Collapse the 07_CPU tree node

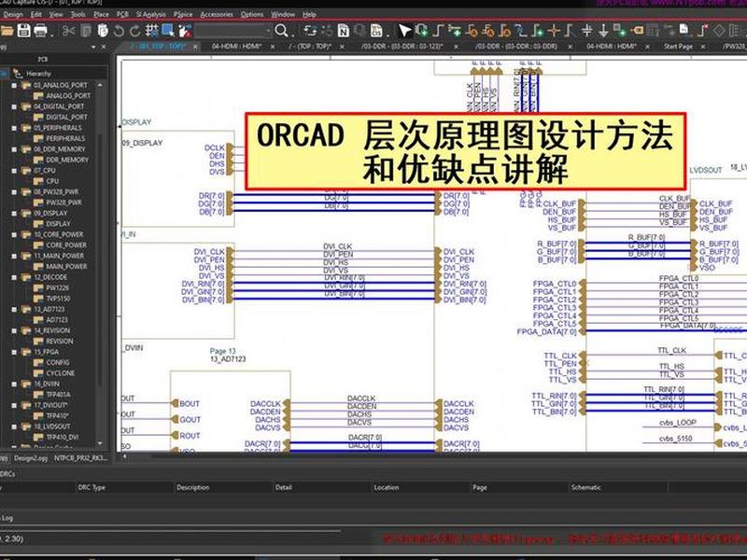[x=14, y=171]
